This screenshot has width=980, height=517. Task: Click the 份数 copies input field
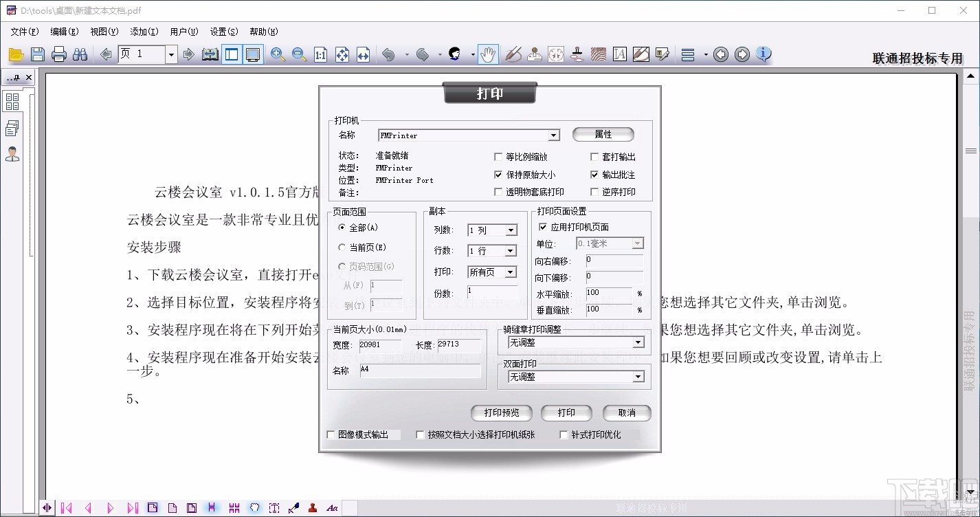coord(492,291)
